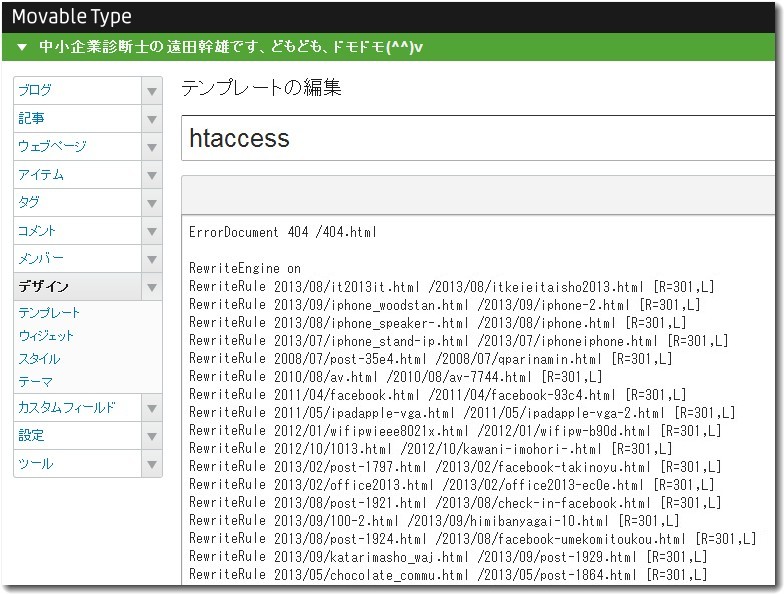
Task: Expand the 記事 menu arrow
Action: 152,119
